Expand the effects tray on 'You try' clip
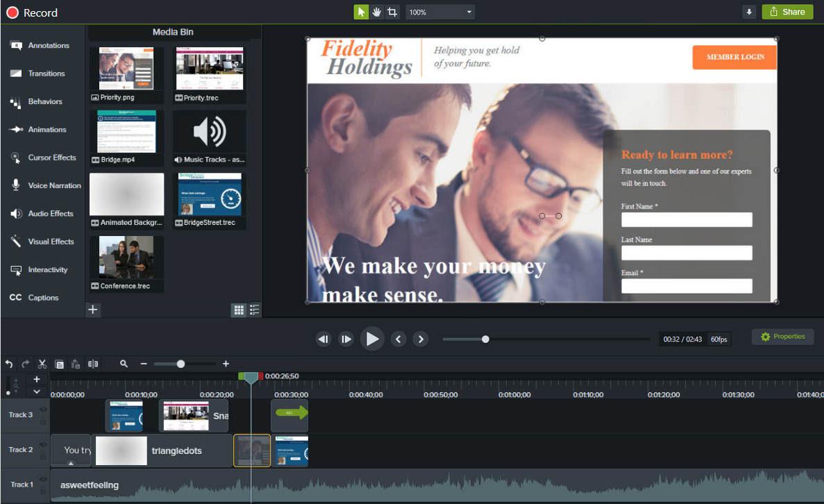The height and width of the screenshot is (504, 824). pos(71,463)
